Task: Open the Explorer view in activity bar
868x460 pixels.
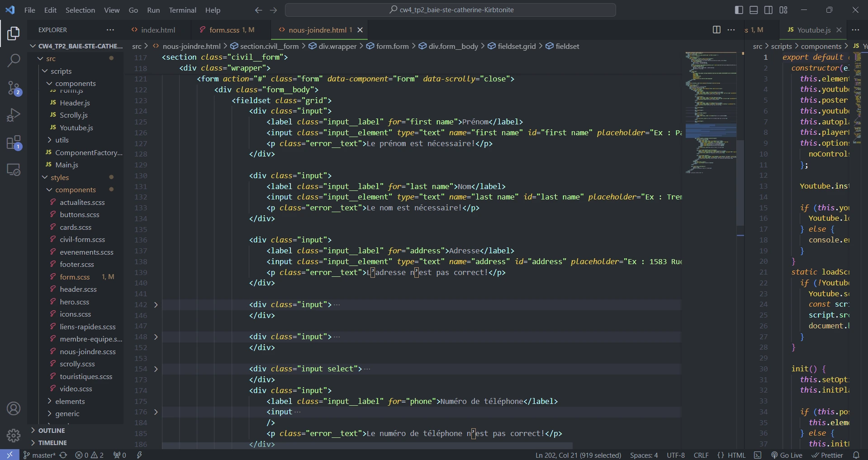Action: (x=14, y=33)
